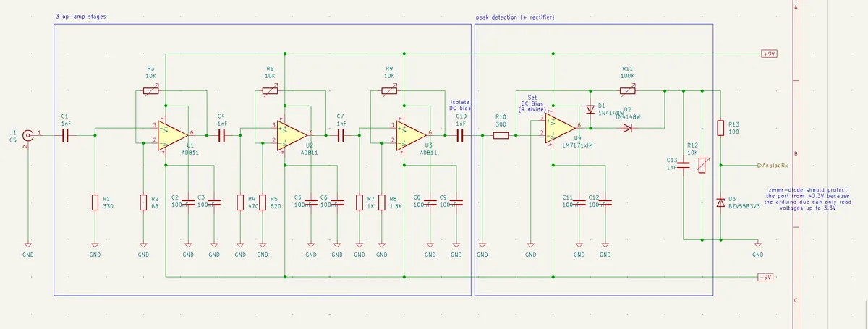Select variable resistor R11 100K symbol

tap(628, 91)
